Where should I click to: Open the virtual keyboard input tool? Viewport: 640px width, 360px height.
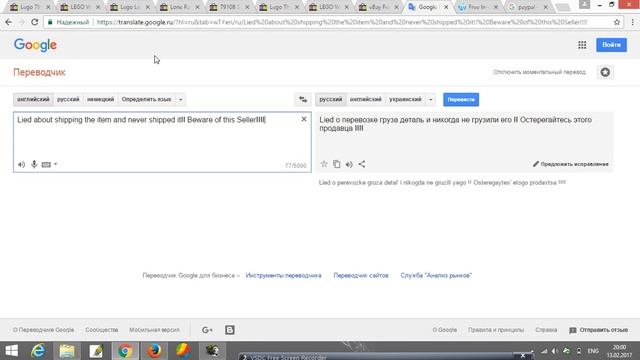[x=46, y=164]
